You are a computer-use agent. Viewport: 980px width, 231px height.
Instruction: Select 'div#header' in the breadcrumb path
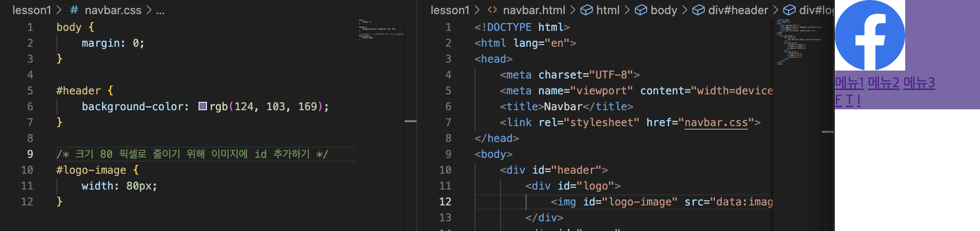738,10
